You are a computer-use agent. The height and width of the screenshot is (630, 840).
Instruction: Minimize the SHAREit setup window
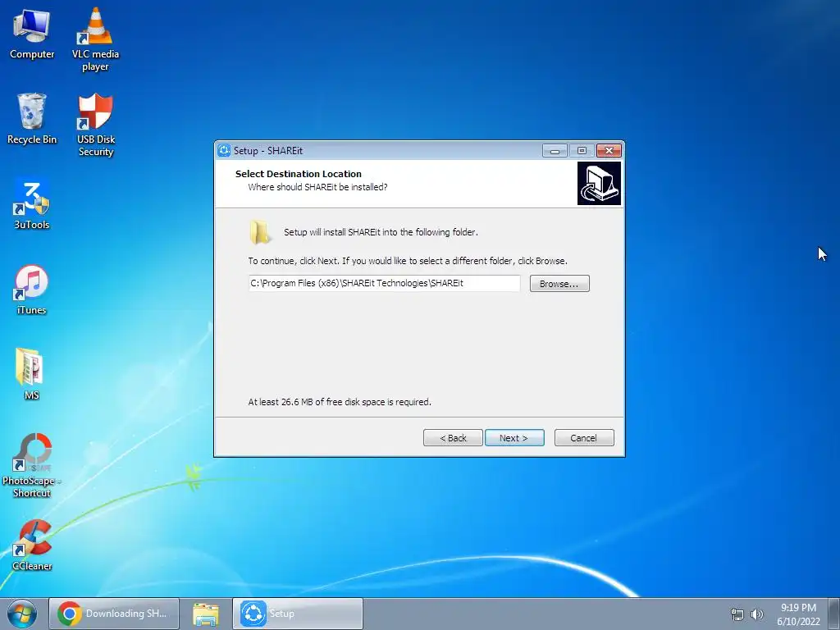(555, 151)
